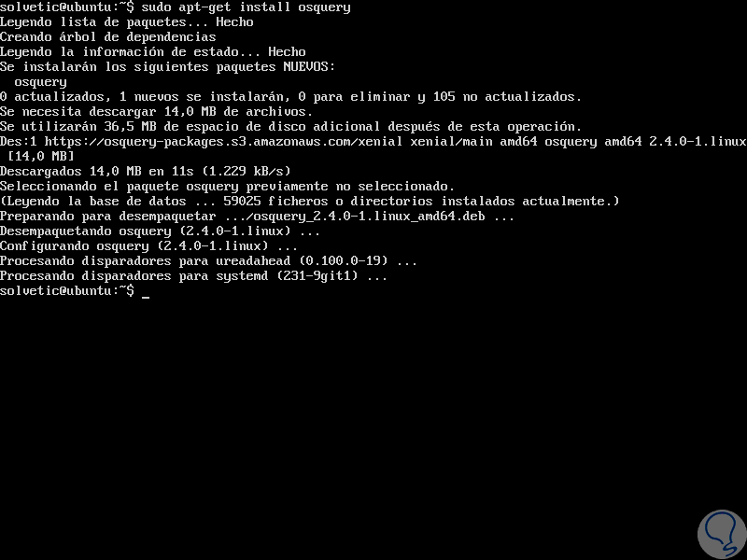This screenshot has height=560, width=747.
Task: Click the 'Desempaquetando osquery' line
Action: tap(160, 231)
